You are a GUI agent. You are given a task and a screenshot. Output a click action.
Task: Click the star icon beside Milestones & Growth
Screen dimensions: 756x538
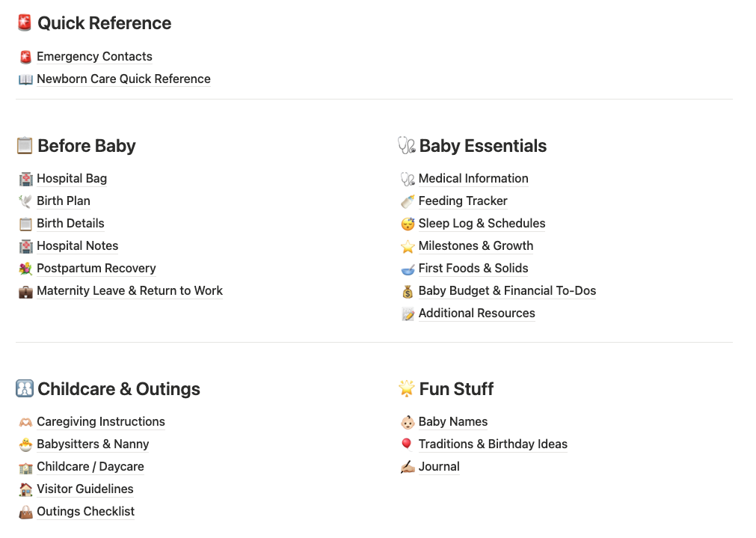coord(408,246)
